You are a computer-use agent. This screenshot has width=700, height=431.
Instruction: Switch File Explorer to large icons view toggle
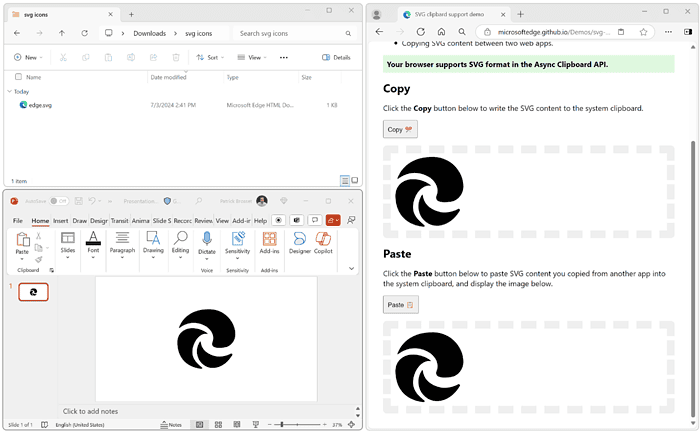point(354,180)
